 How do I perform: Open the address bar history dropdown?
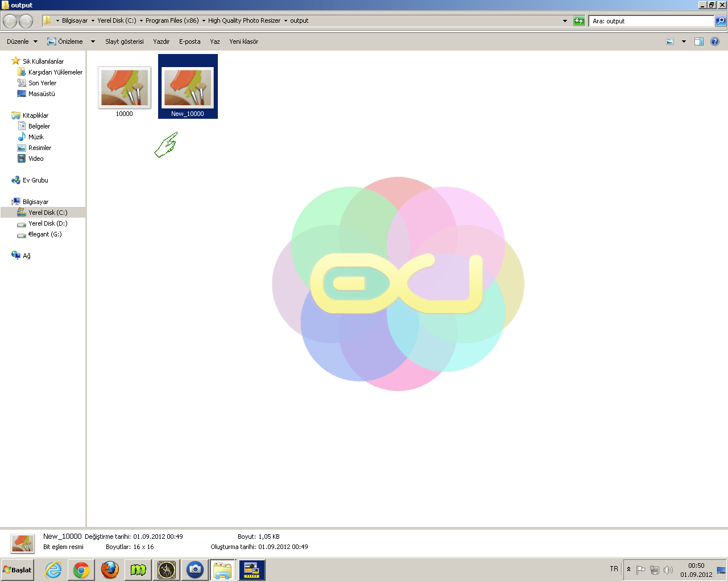[x=565, y=21]
